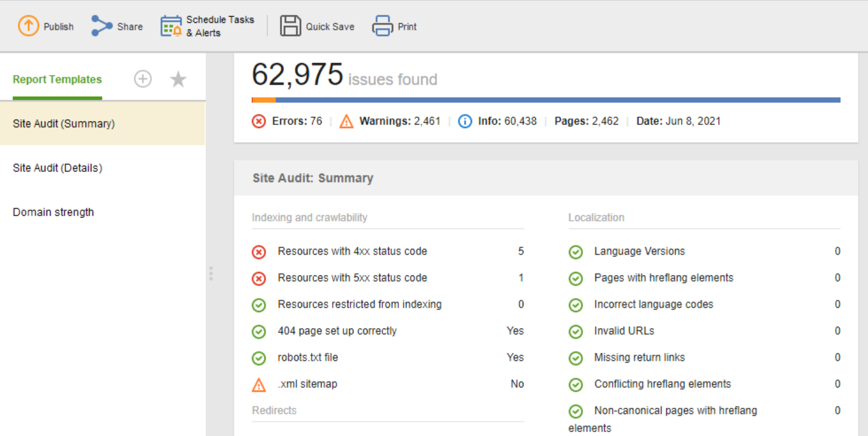Click Resources with 5xx status code entry
The height and width of the screenshot is (436, 868).
tap(388, 278)
